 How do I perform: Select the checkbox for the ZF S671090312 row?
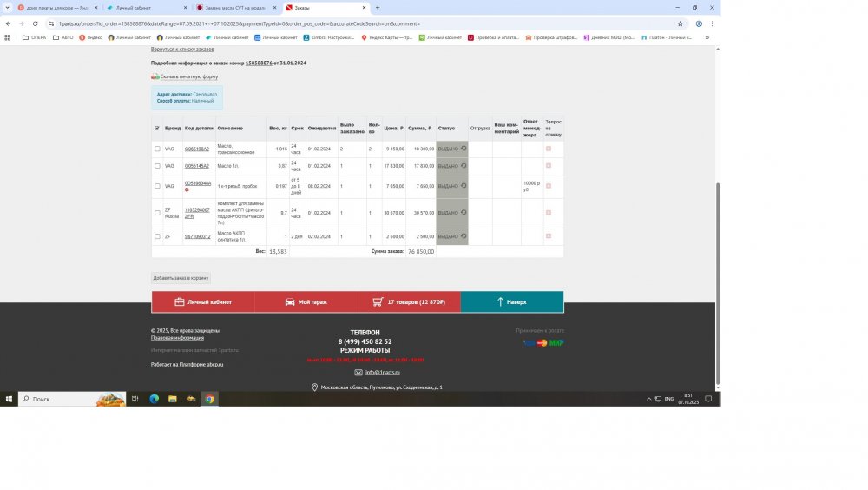click(157, 236)
